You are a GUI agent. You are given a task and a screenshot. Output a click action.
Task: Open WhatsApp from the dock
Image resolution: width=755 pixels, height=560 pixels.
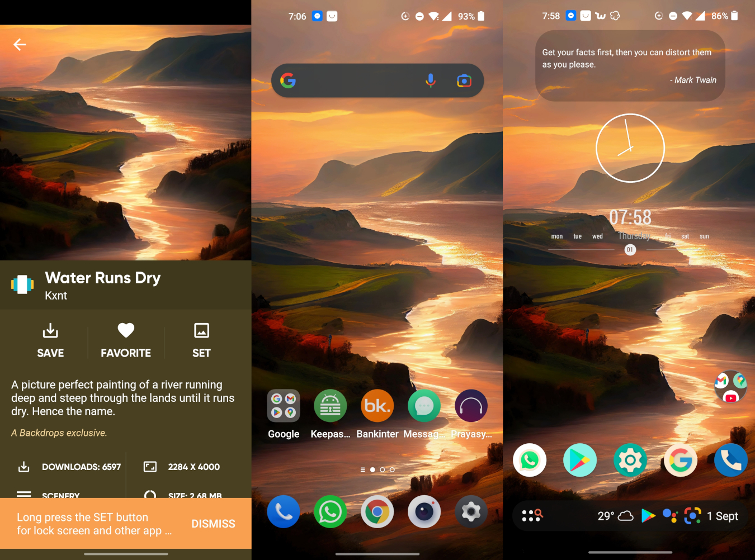330,511
